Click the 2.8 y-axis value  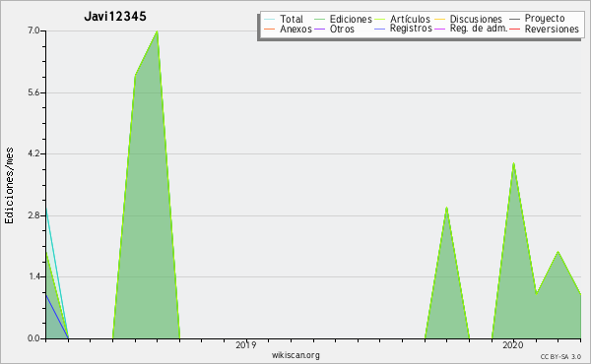pos(33,215)
